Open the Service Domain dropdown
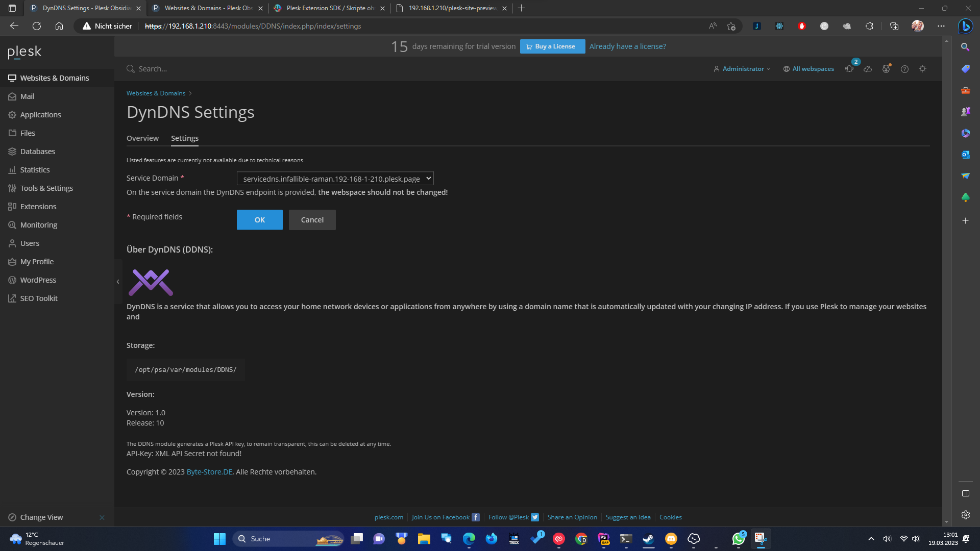 (335, 179)
